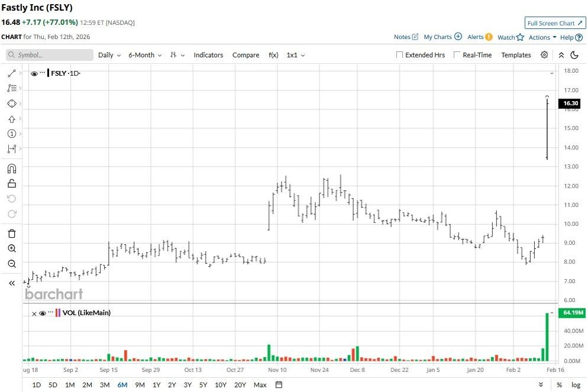Click the VOL indicator color swatch

58,313
